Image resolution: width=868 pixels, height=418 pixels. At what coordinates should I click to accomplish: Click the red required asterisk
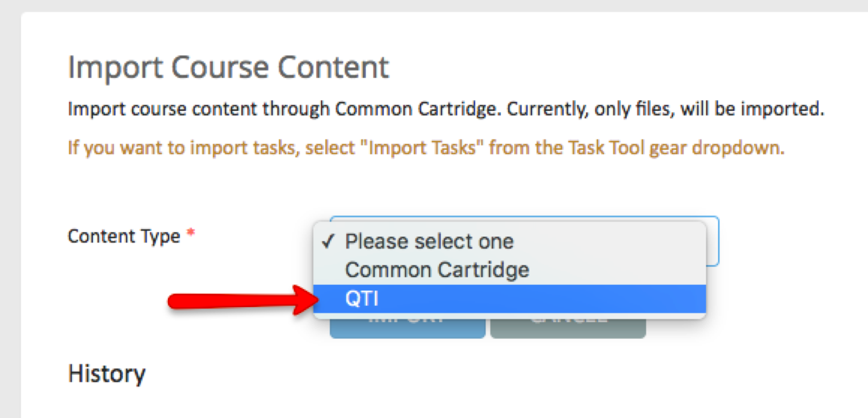(x=191, y=233)
